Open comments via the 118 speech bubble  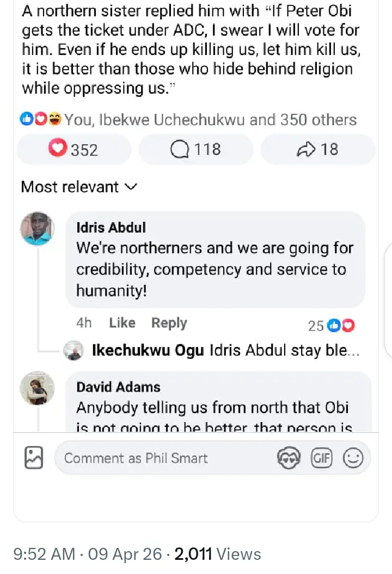195,149
